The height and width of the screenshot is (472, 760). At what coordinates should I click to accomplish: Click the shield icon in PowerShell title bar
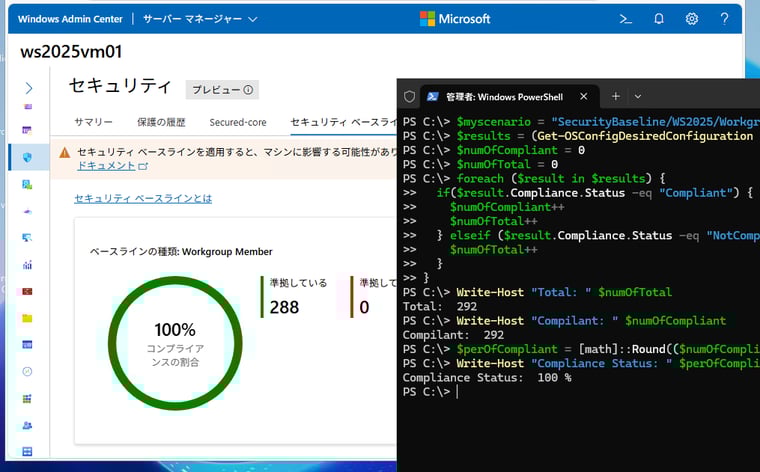410,96
